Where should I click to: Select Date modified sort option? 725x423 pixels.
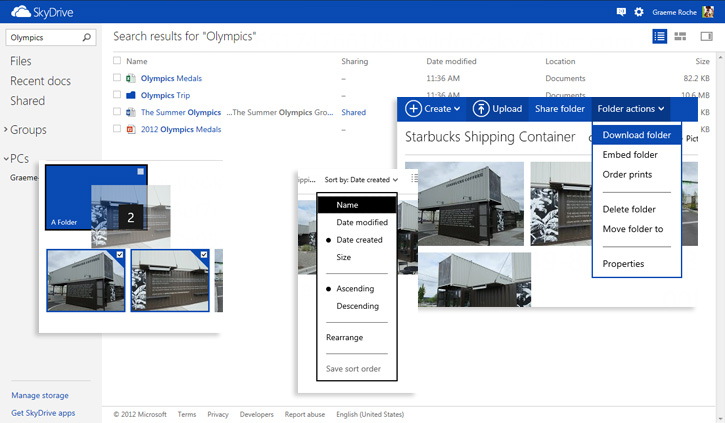pos(361,222)
